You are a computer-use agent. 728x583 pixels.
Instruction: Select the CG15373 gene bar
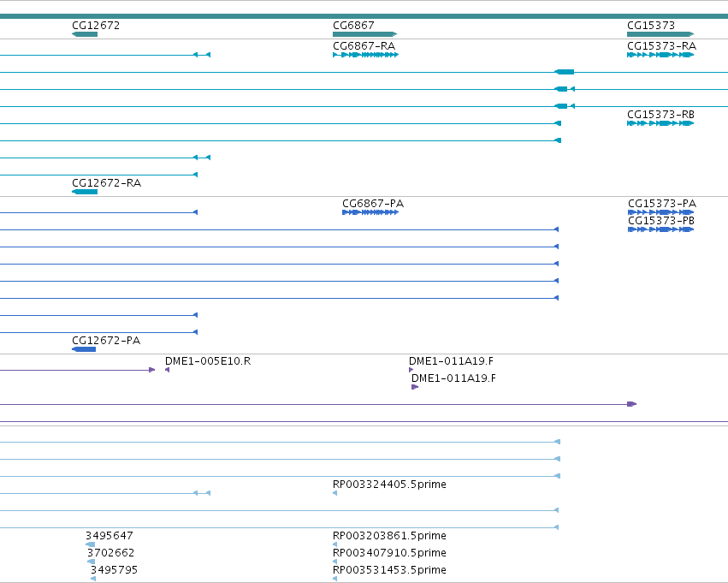click(x=660, y=34)
